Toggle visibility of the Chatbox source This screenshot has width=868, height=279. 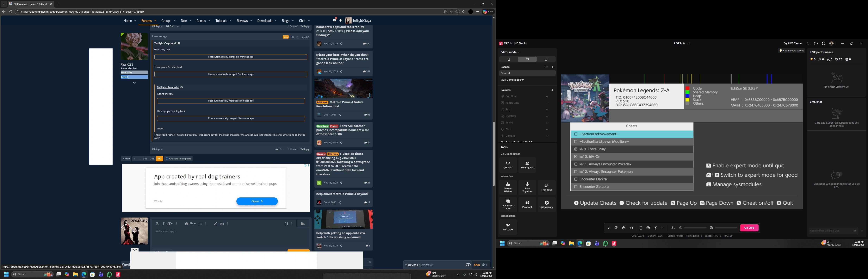547,116
